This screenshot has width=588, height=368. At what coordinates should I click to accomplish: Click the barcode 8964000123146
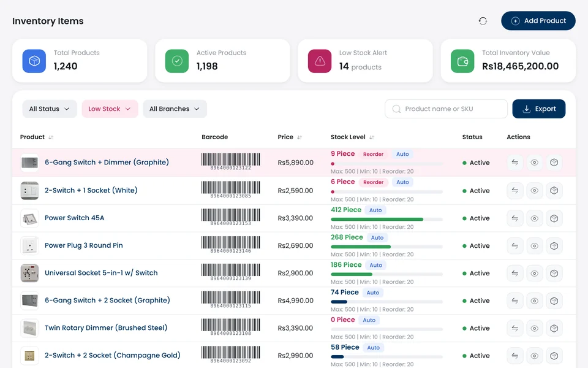click(x=231, y=245)
